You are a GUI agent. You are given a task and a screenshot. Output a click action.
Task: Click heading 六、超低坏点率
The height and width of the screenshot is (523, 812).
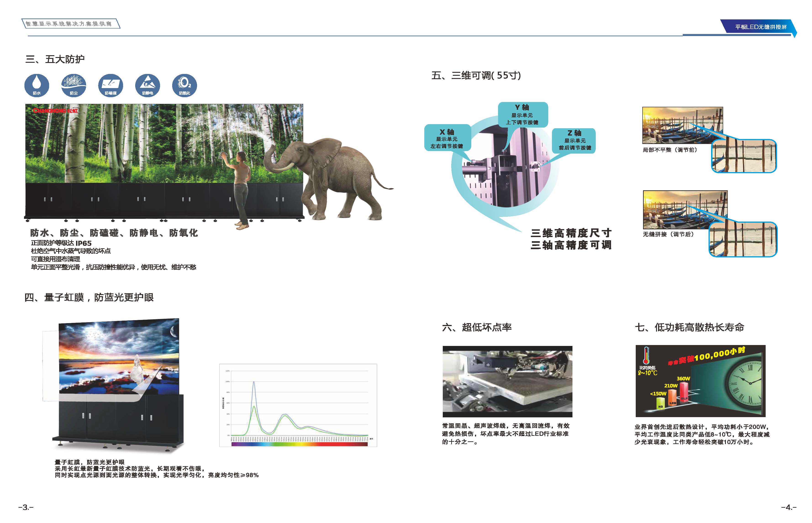pyautogui.click(x=477, y=327)
